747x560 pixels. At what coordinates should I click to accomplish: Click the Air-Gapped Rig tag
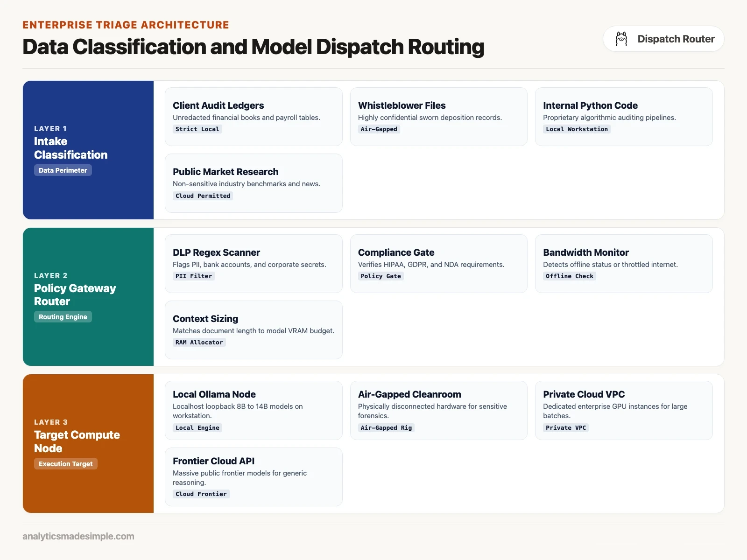tap(386, 428)
